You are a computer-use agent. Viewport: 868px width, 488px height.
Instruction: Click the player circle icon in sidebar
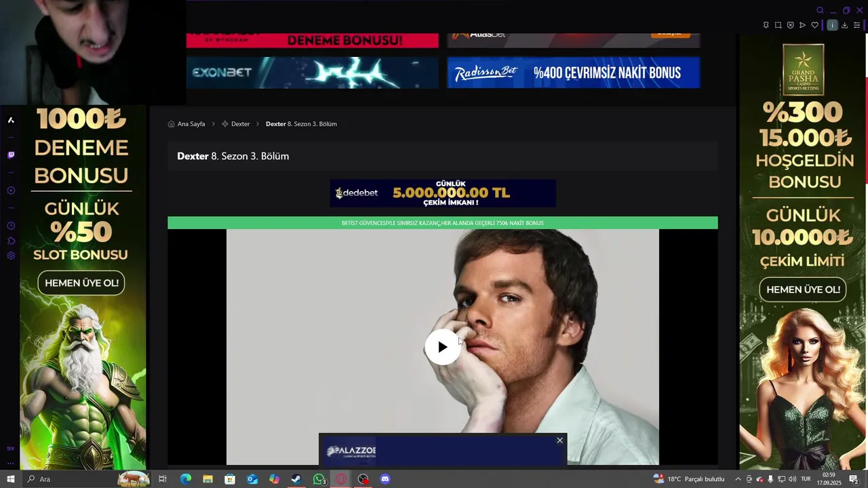(11, 190)
